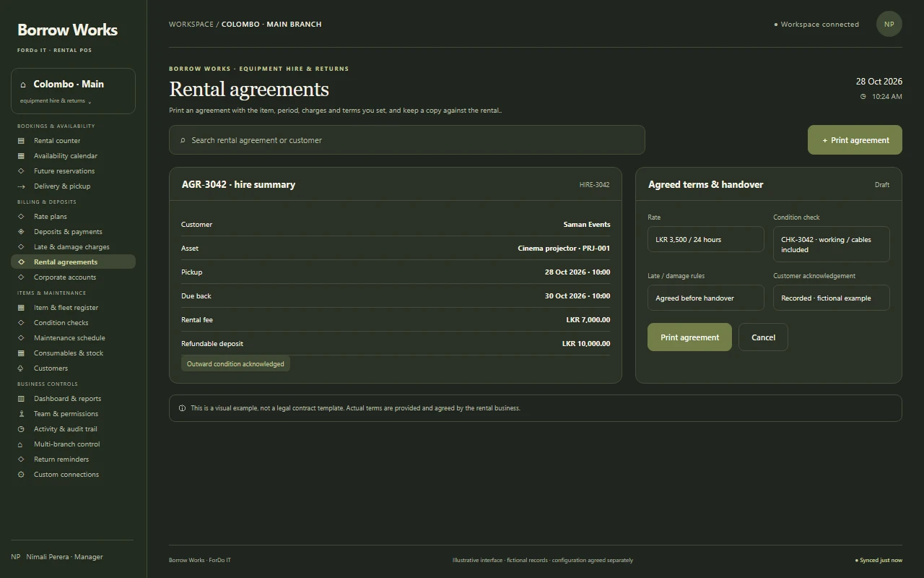Click the Rental counter sidebar icon
Screen dimensions: 924x578
21,141
